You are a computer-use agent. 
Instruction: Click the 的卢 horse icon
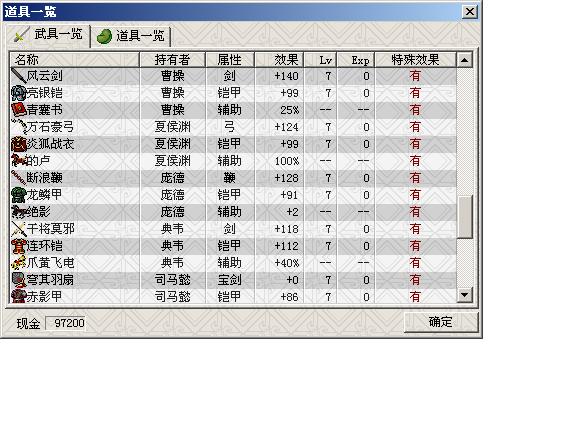[18, 161]
